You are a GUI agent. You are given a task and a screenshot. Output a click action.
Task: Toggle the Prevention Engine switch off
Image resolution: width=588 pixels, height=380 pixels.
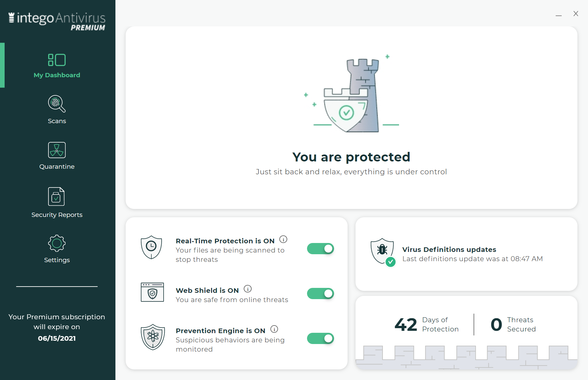[320, 338]
